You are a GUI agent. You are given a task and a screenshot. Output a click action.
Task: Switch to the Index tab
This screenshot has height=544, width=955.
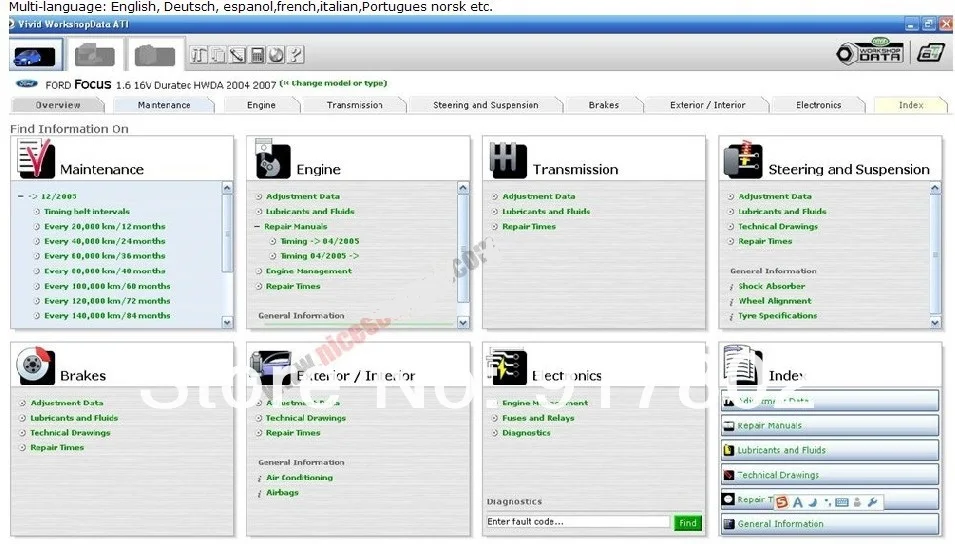click(x=911, y=105)
